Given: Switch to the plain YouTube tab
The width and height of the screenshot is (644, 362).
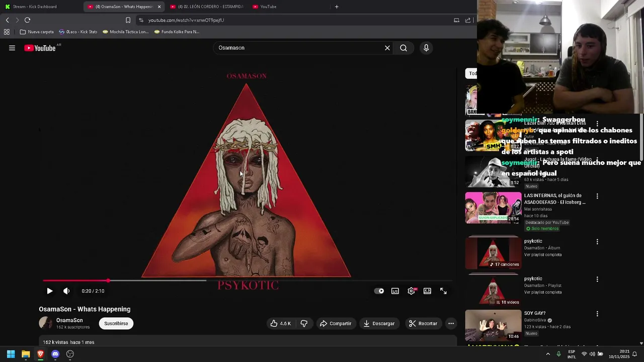Looking at the screenshot, I should 289,7.
